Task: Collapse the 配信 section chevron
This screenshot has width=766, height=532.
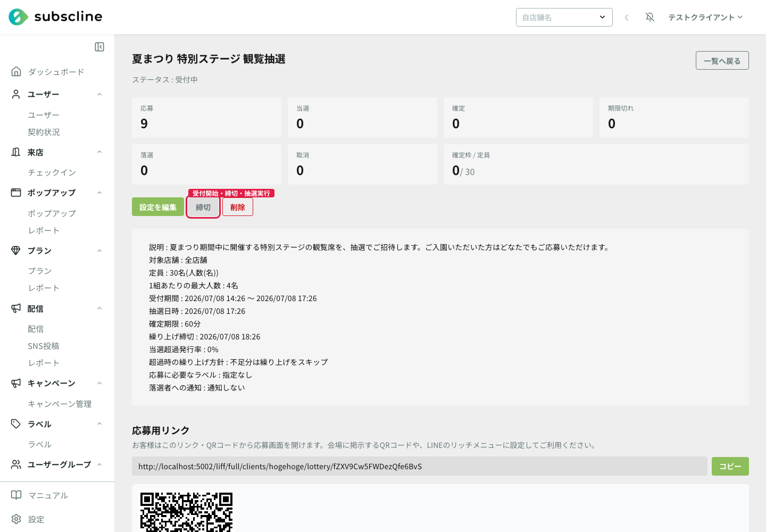Action: 99,309
